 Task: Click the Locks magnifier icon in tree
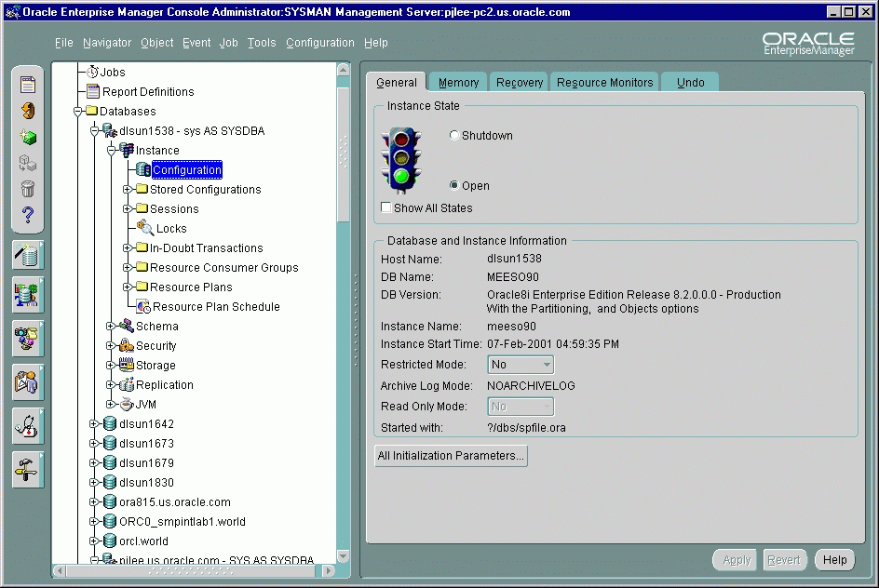click(x=145, y=227)
